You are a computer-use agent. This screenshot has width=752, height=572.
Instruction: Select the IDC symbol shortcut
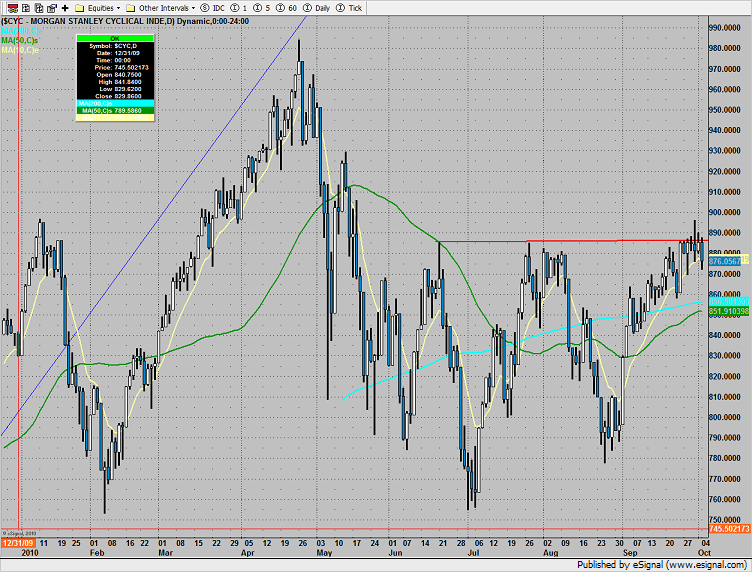tap(213, 8)
